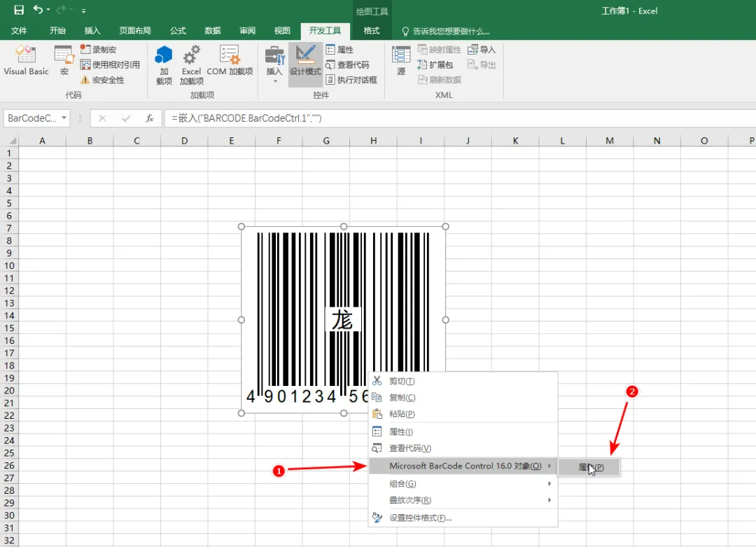Expand the Group (组合) submenu

click(463, 483)
